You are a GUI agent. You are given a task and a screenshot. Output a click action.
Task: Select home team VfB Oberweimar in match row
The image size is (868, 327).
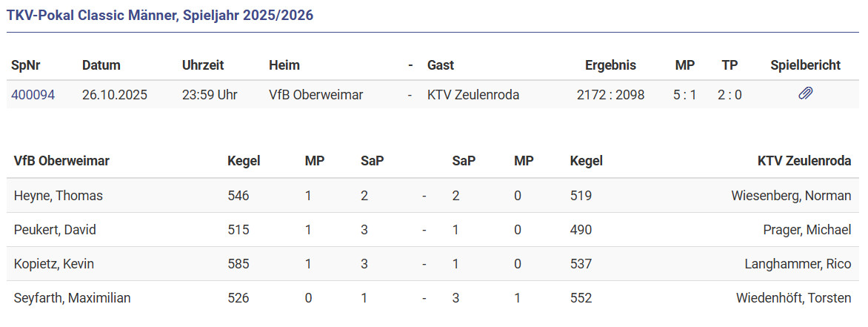coord(316,95)
